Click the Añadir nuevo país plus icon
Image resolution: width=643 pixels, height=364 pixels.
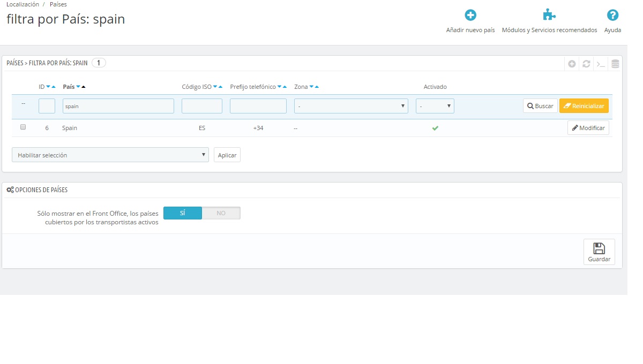(470, 15)
